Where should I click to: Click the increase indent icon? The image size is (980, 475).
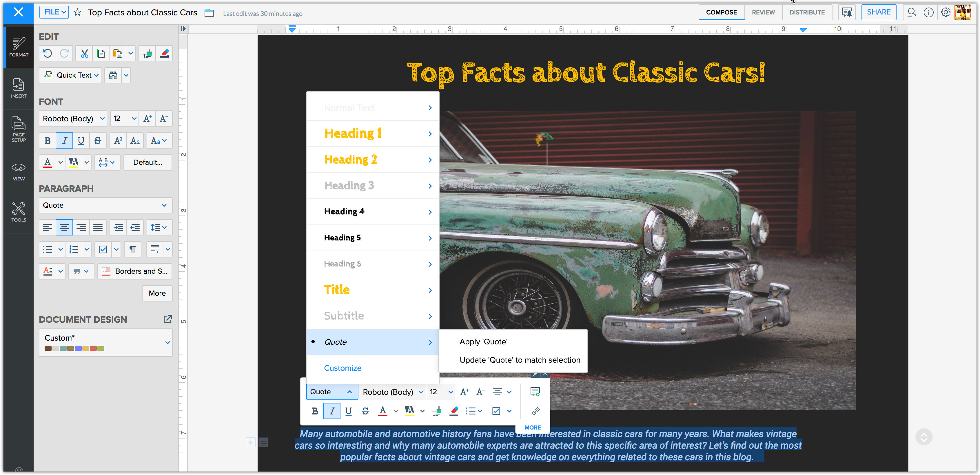click(118, 227)
